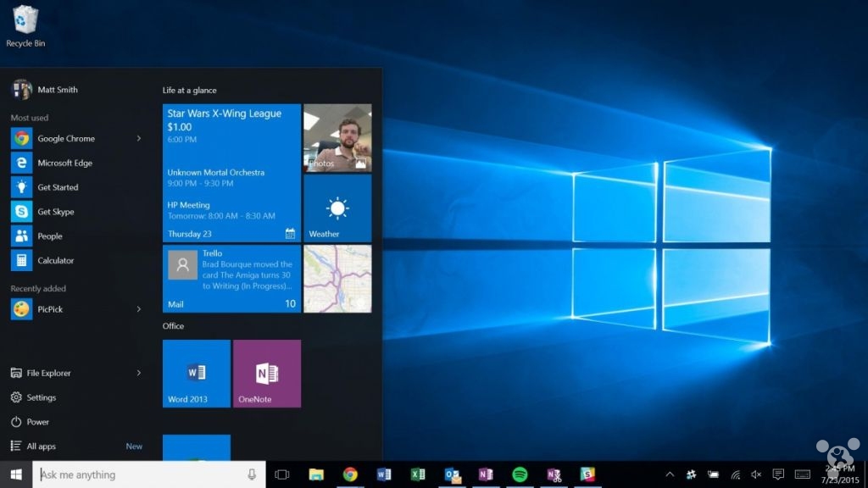Open the touch keyboard tray icon
The image size is (868, 488).
coord(803,474)
